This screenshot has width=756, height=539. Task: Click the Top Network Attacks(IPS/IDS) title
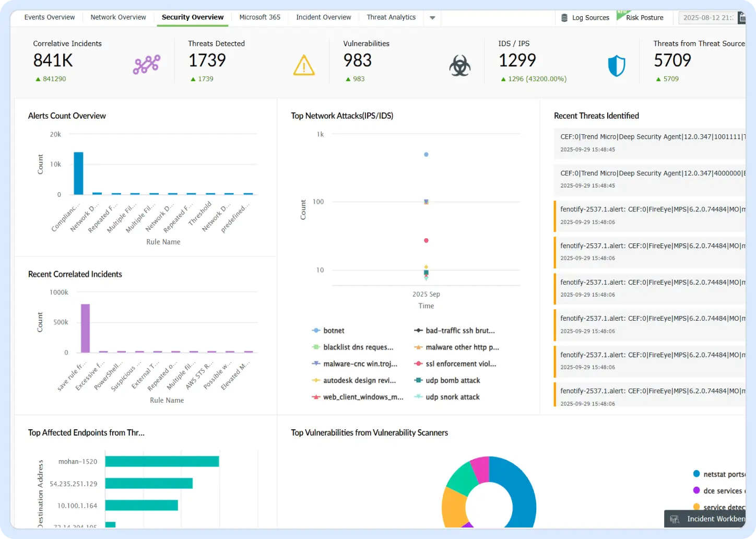click(342, 116)
